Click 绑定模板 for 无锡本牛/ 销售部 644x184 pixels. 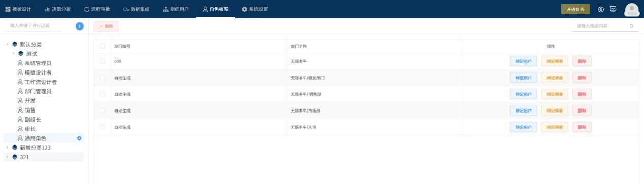555,94
